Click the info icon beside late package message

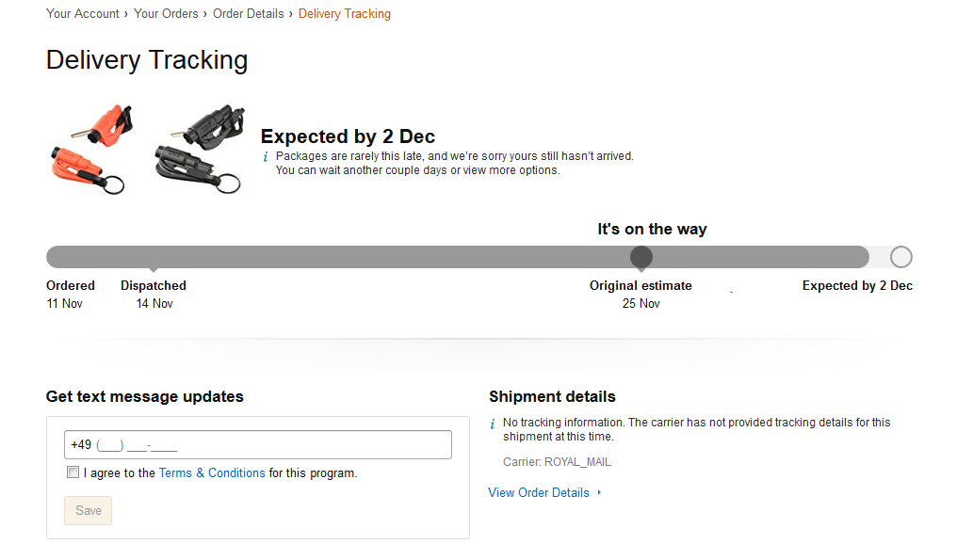click(x=266, y=156)
